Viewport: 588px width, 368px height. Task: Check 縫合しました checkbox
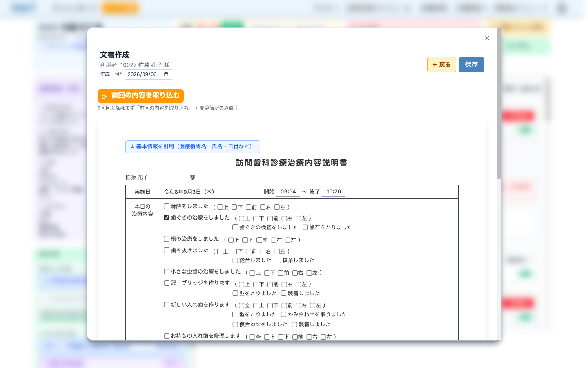coord(235,260)
